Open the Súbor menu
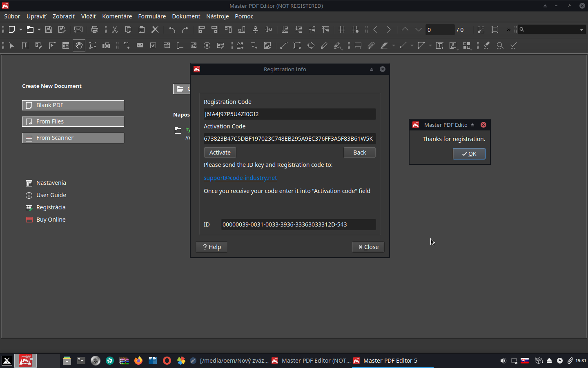Image resolution: width=588 pixels, height=368 pixels. pos(12,16)
